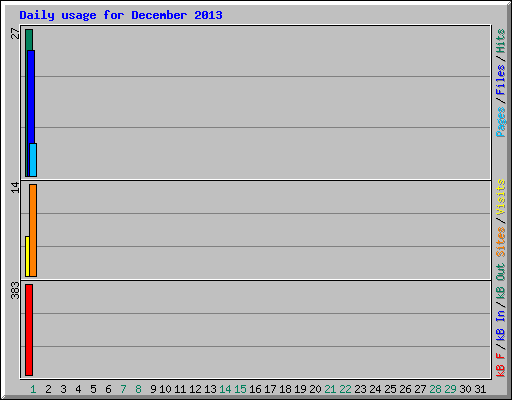The image size is (512, 400).
Task: Click the orange Sites bar for day 1
Action: (x=33, y=230)
